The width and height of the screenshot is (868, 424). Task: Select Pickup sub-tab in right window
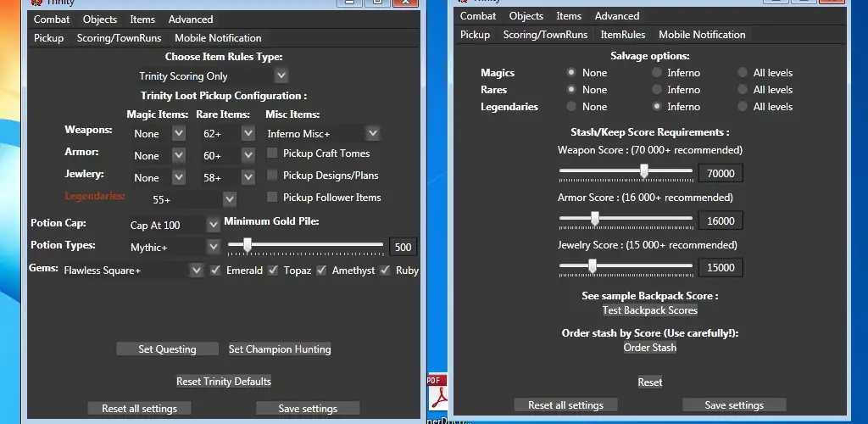pos(475,34)
